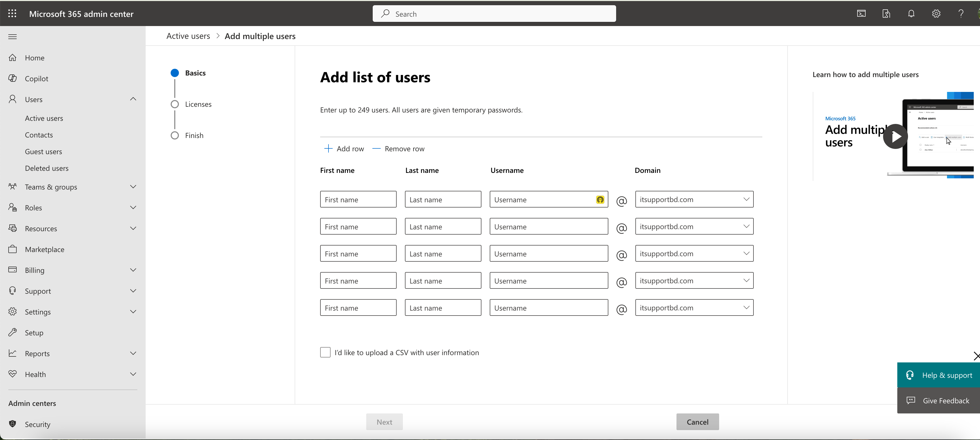Open first row domain dropdown
Viewport: 980px width, 440px height.
694,199
